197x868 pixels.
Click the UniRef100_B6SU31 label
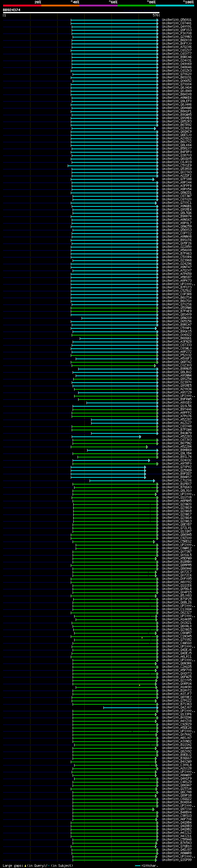(x=177, y=78)
